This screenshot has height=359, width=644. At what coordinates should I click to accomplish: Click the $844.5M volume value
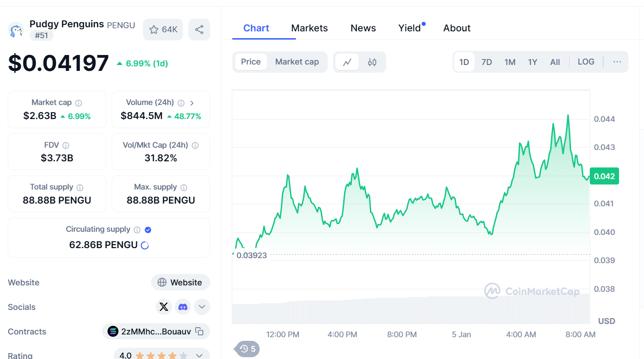[142, 116]
